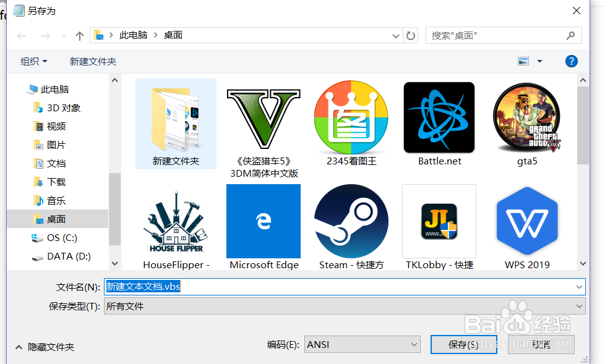Select 桌面 in the navigation pane
Screen dimensions: 605x364
57,219
